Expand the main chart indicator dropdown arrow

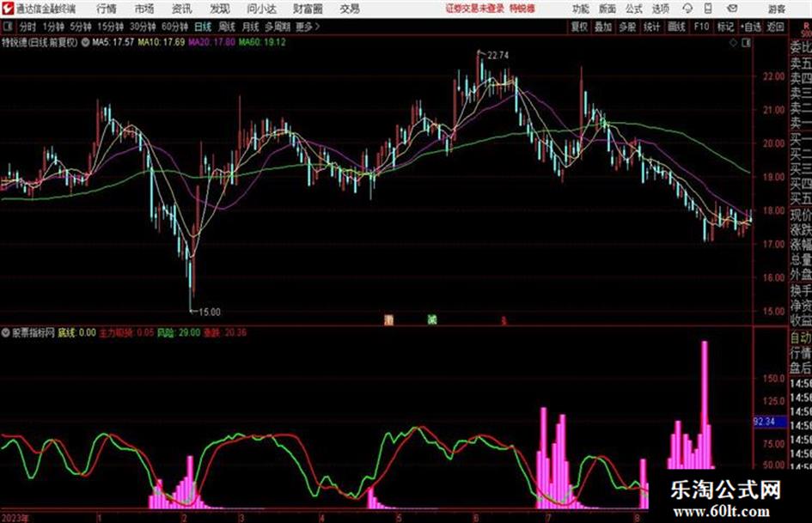85,42
